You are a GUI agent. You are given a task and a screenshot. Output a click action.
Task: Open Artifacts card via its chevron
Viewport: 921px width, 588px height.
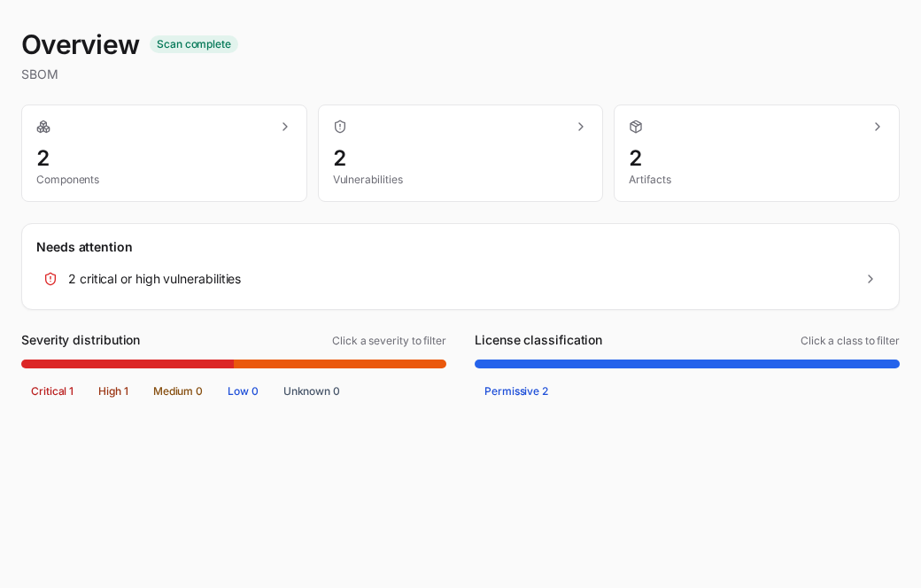click(x=878, y=127)
